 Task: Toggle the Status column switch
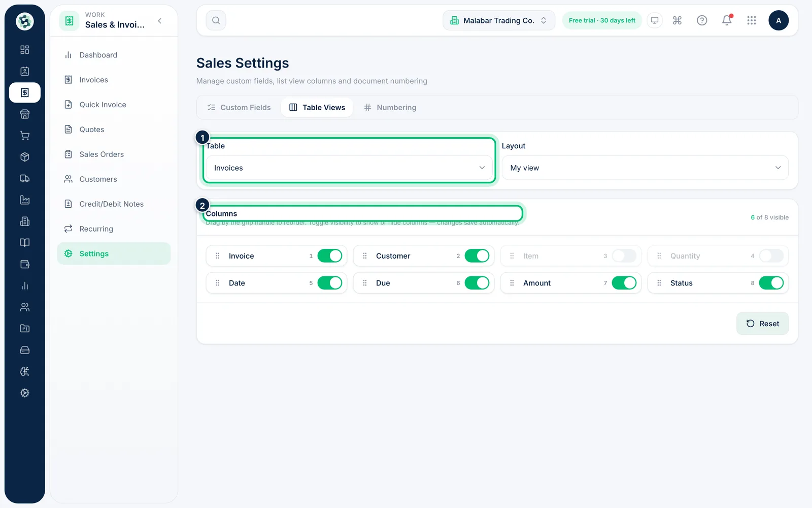click(x=771, y=283)
